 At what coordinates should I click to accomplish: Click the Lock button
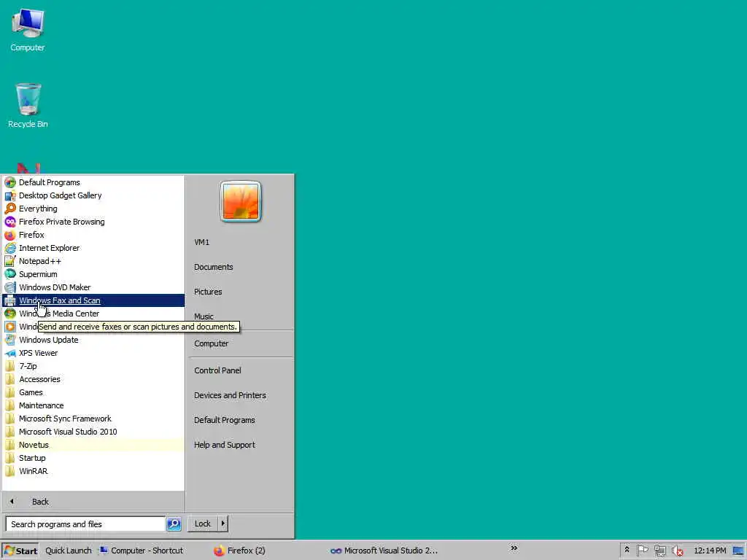[203, 524]
